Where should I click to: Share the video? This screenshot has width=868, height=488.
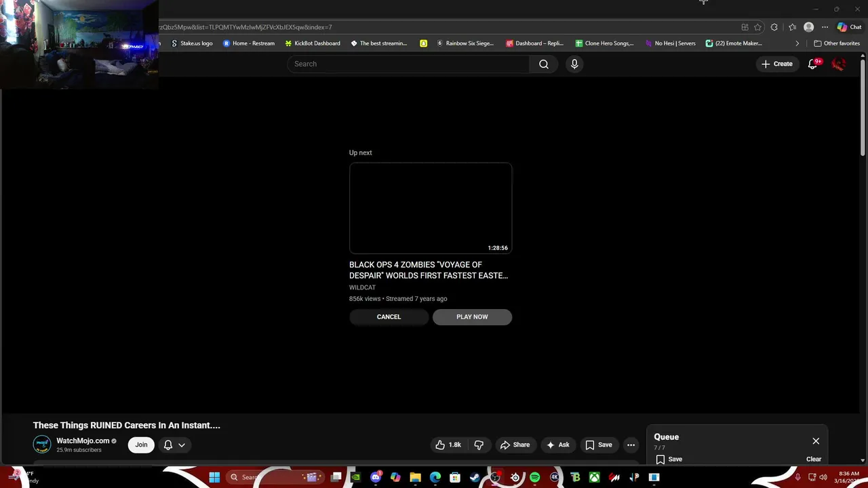(x=515, y=445)
